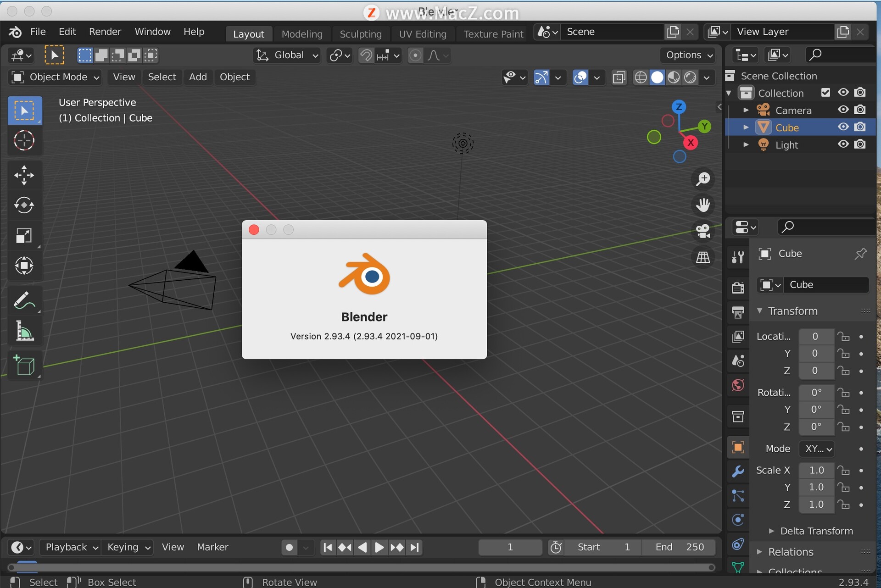Open the Physics properties tab
881x588 pixels.
click(738, 520)
